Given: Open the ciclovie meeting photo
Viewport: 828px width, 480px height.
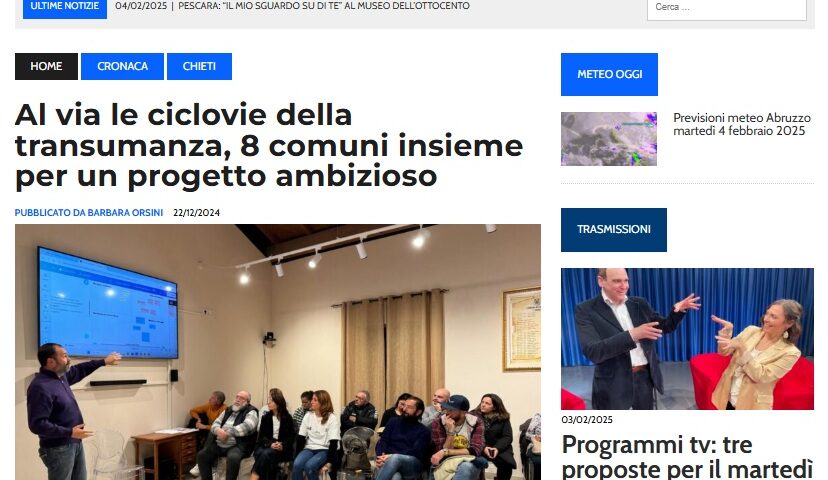Looking at the screenshot, I should tap(278, 352).
